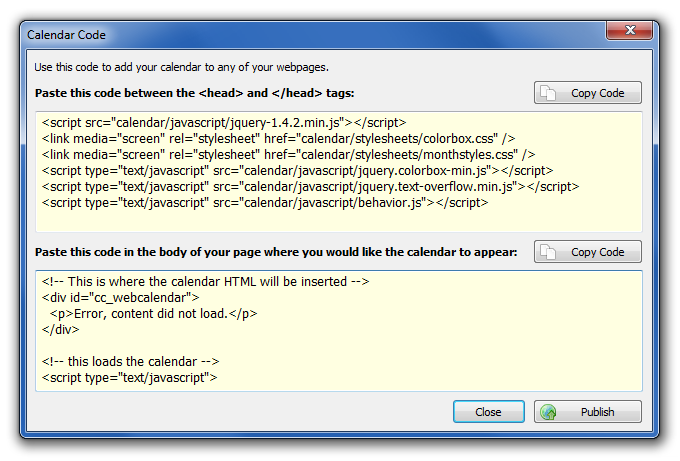Click the copy icon beside the head-tags Copy Code
Screen dimensions: 680x461
point(549,93)
